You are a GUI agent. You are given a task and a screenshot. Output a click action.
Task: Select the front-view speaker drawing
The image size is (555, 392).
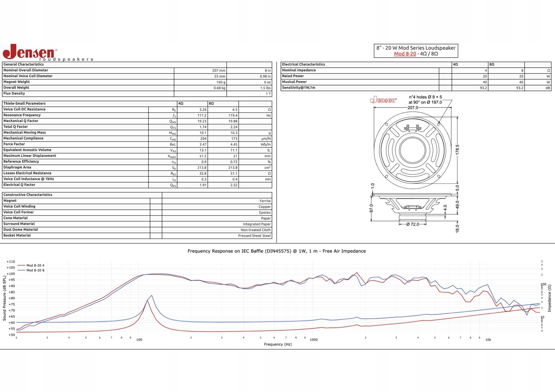click(x=412, y=150)
